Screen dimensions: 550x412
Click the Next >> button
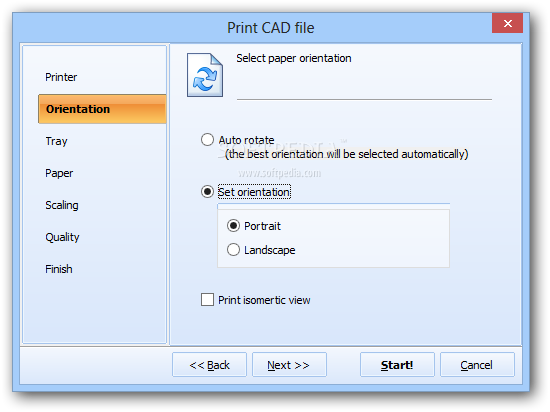(289, 365)
